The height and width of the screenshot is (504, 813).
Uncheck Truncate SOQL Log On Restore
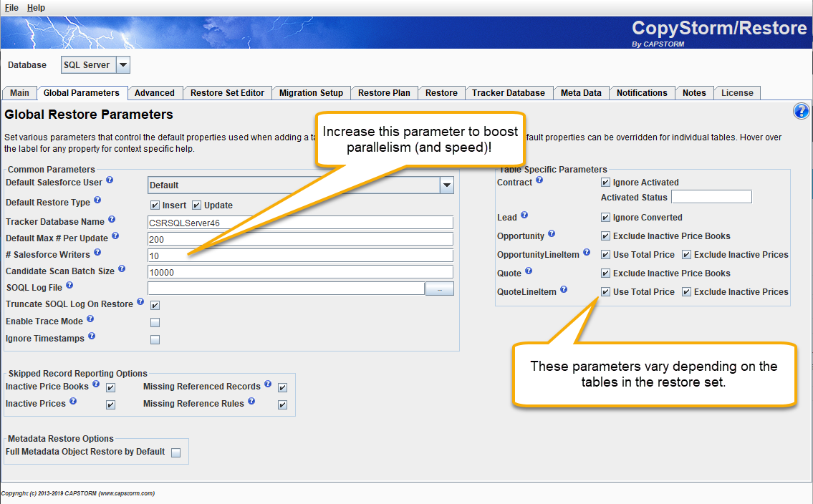[155, 305]
